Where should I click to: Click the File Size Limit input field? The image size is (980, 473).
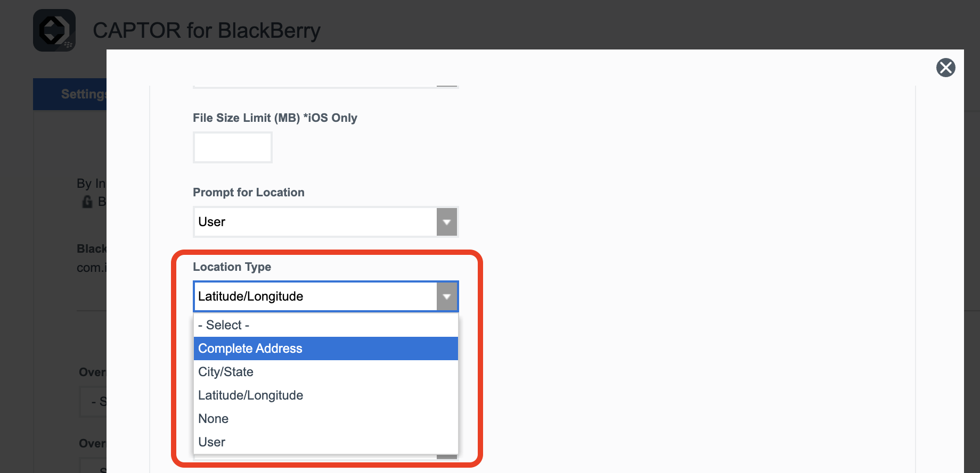click(x=233, y=147)
